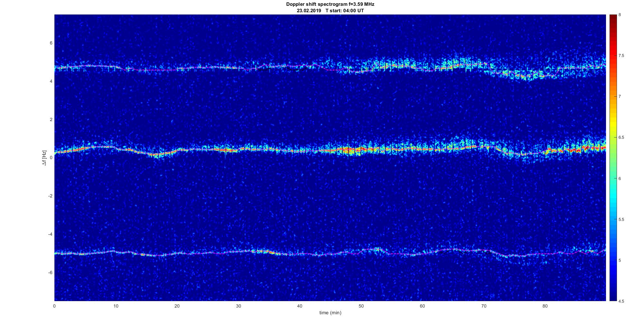Click the y-axis label 'Δf [Hz]'
This screenshot has width=644, height=323.
coord(44,158)
